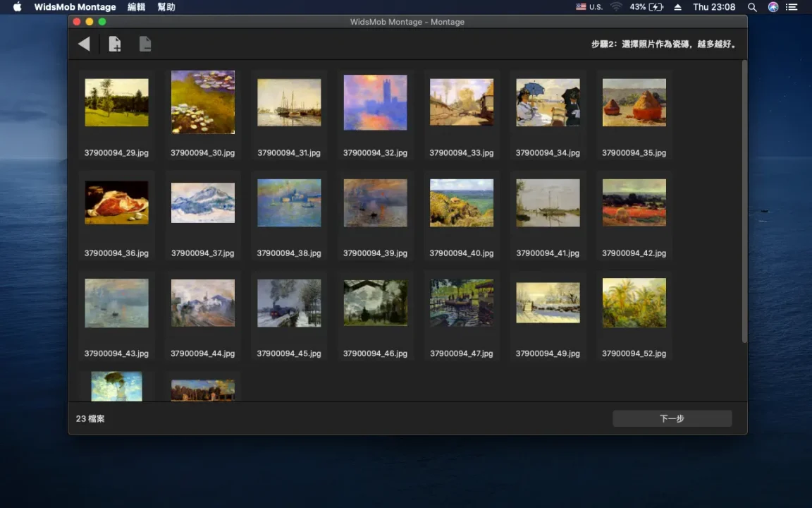This screenshot has height=508, width=812.
Task: Launch Siri from the menu bar
Action: pyautogui.click(x=773, y=7)
